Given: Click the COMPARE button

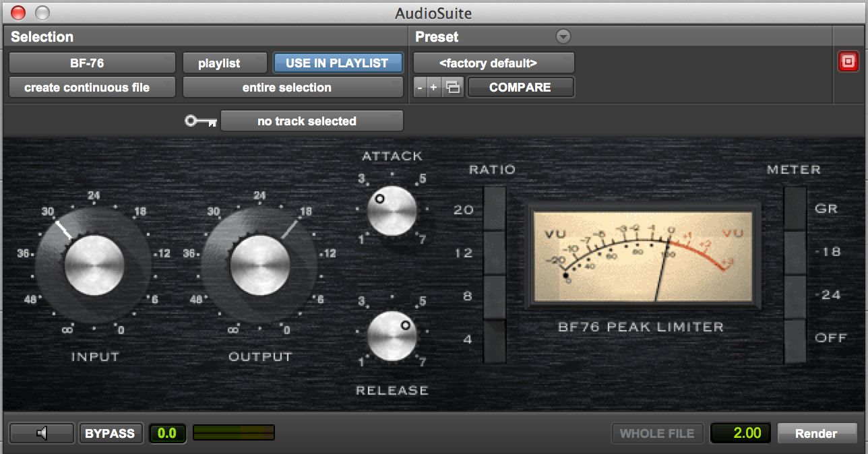Looking at the screenshot, I should click(520, 88).
